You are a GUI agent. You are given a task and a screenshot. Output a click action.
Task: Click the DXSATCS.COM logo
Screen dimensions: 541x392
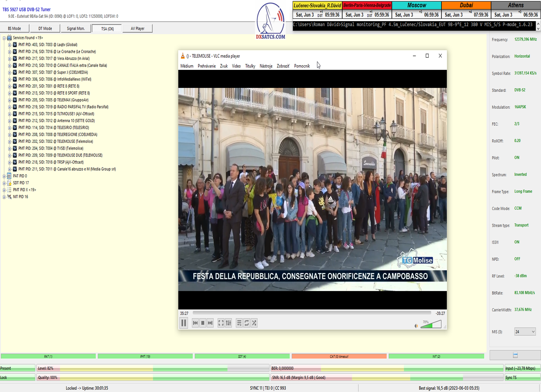point(270,22)
